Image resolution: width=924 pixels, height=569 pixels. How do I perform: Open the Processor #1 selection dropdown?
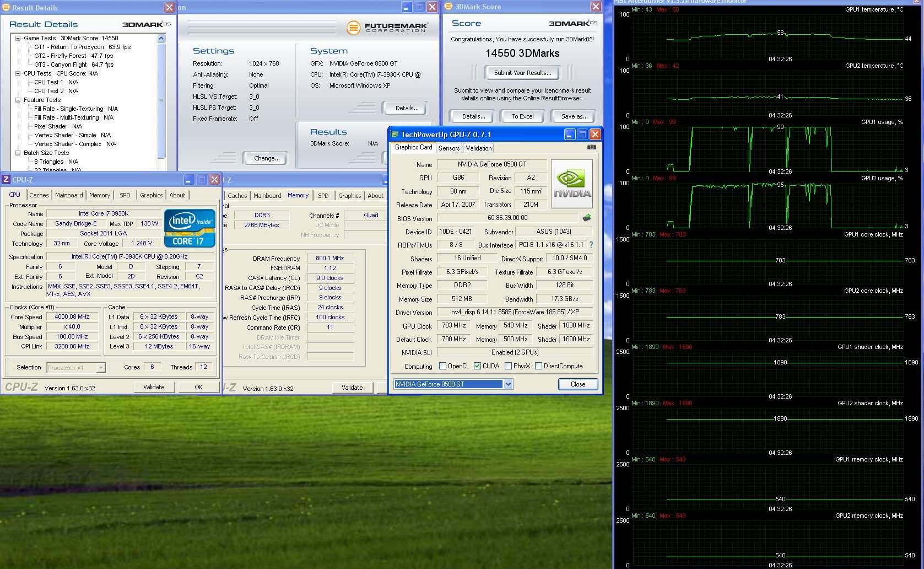pyautogui.click(x=101, y=367)
